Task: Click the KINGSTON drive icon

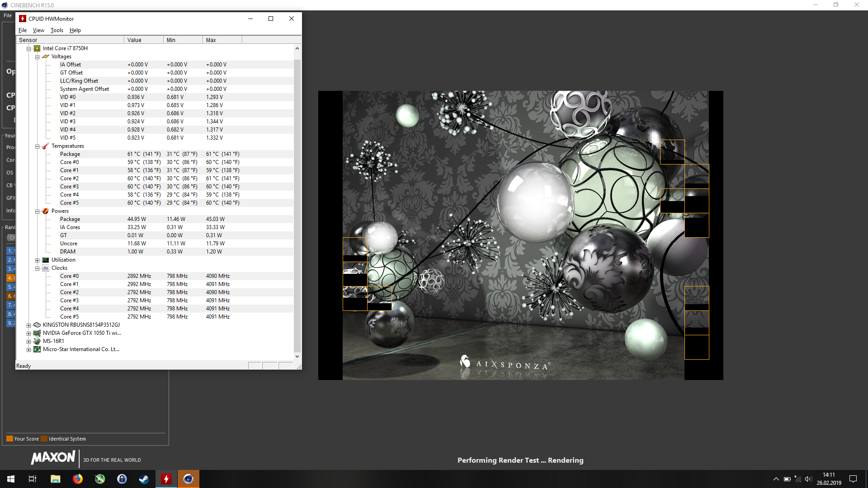Action: coord(37,325)
